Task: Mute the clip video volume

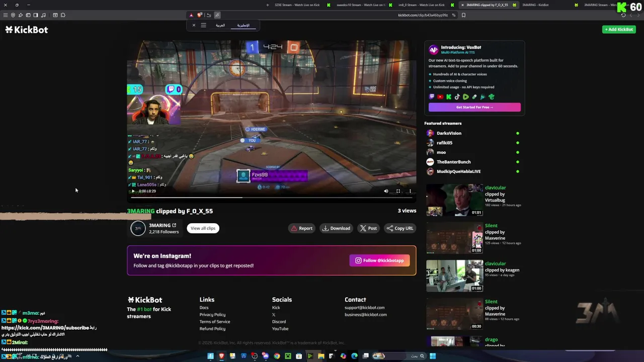Action: (x=386, y=191)
